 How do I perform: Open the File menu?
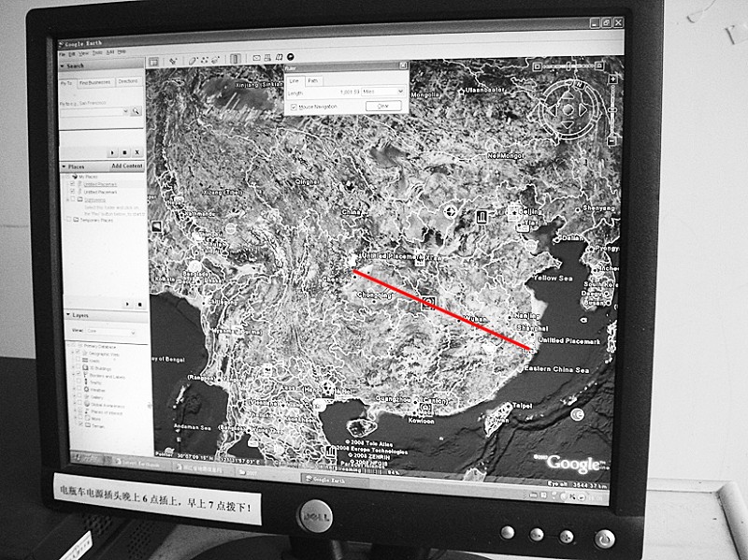click(62, 54)
